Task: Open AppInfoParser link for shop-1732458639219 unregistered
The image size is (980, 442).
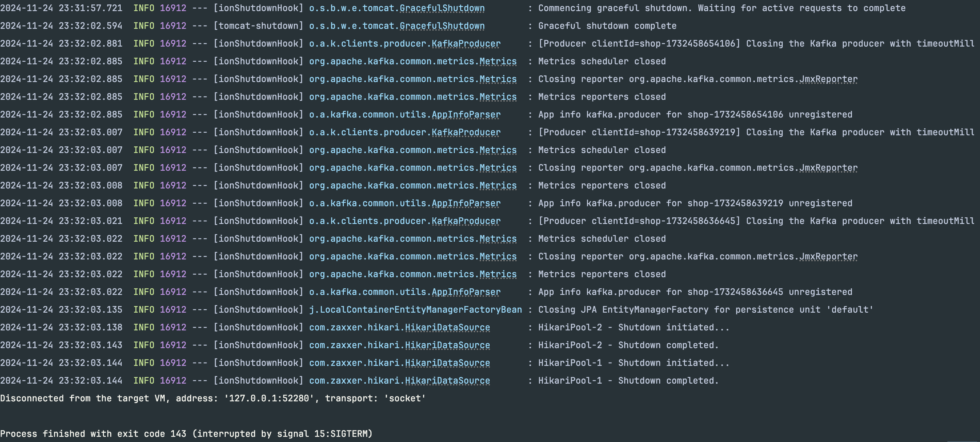Action: tap(466, 203)
